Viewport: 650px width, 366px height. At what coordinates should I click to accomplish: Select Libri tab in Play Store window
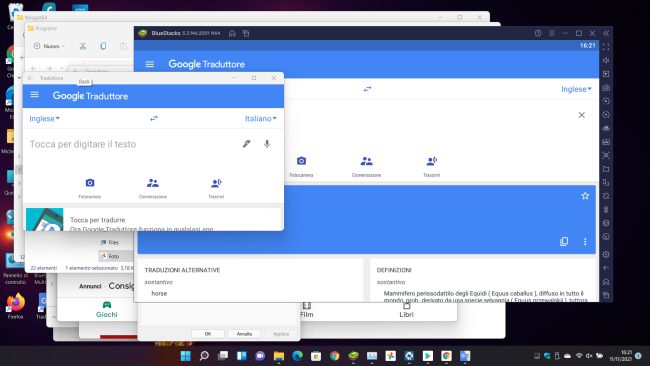[406, 310]
